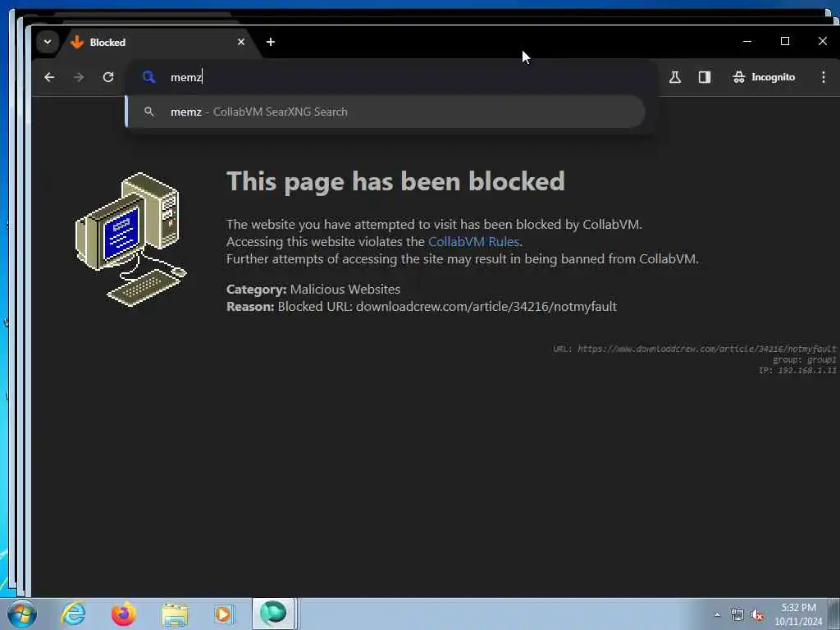Go back to the previous page

coord(49,77)
